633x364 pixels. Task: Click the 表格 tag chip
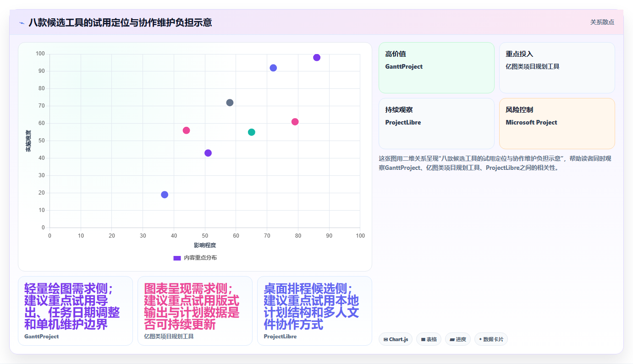pyautogui.click(x=429, y=339)
